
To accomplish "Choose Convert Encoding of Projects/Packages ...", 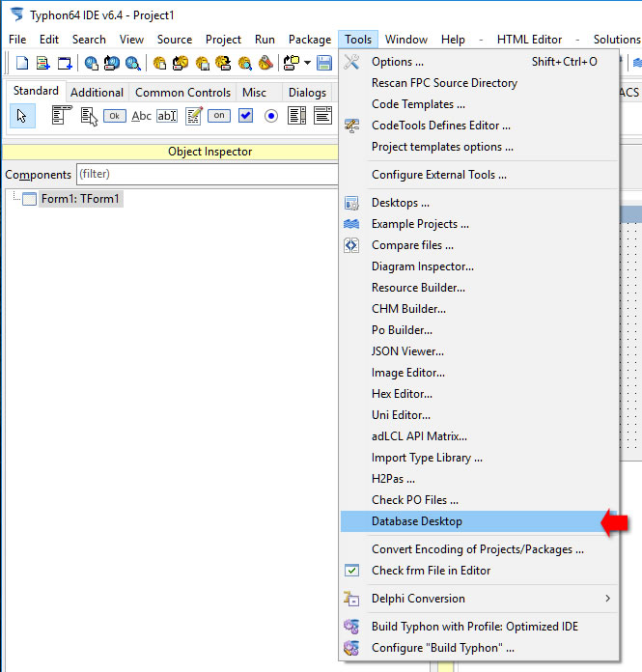I will point(479,549).
